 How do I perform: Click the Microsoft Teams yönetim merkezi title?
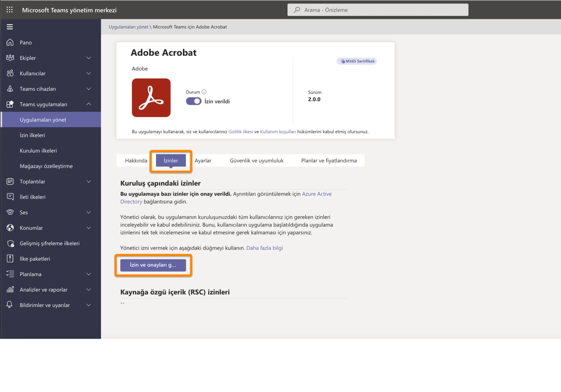click(x=69, y=10)
